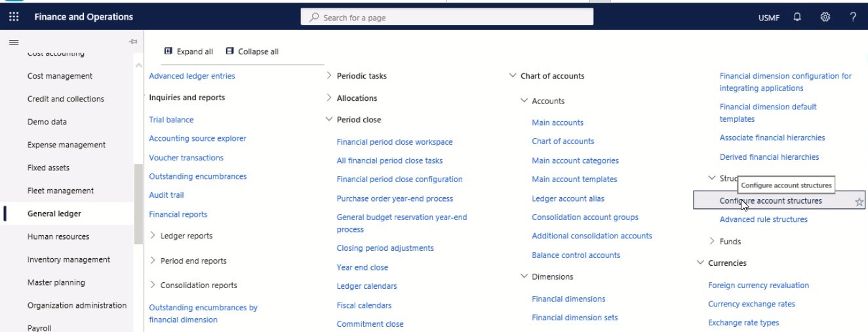868x332 pixels.
Task: Select Demo data module
Action: coord(47,122)
